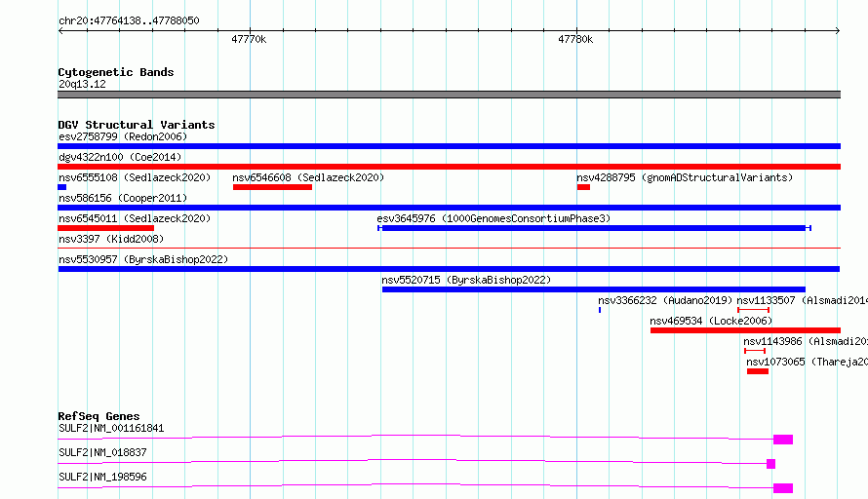
Task: Click the red nsv6546608 variant bar
Action: click(272, 187)
